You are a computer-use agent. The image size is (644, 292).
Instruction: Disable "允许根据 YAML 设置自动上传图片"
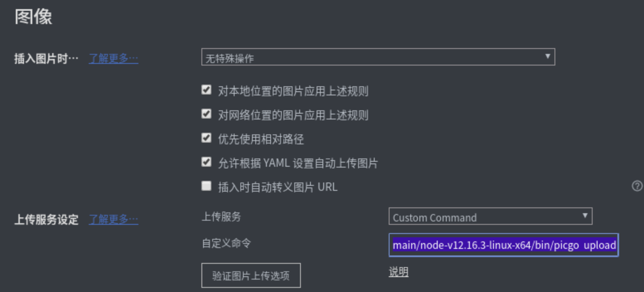pos(206,162)
